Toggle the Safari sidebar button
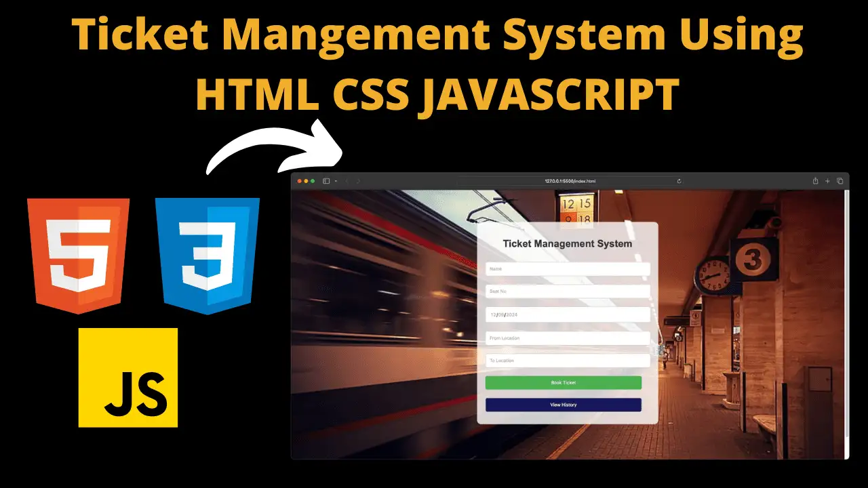Screen dimensions: 868x488 click(326, 181)
